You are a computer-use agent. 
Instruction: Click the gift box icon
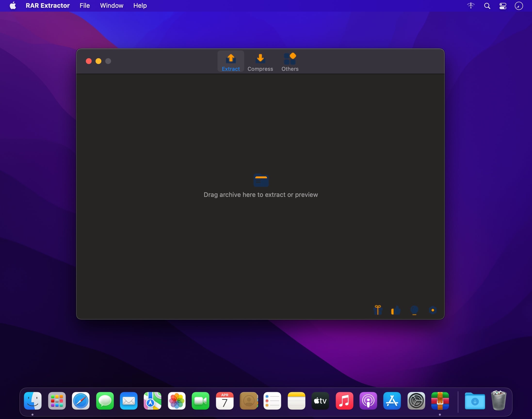point(378,310)
